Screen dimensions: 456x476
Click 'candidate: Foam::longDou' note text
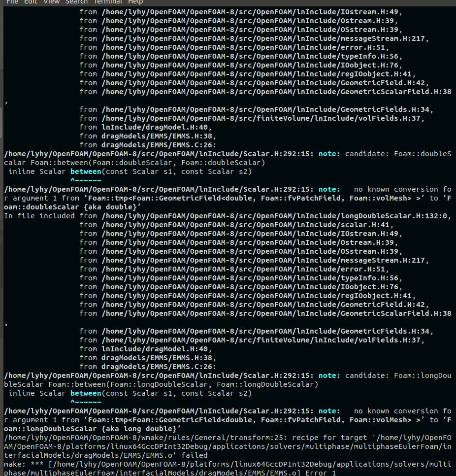(x=398, y=375)
